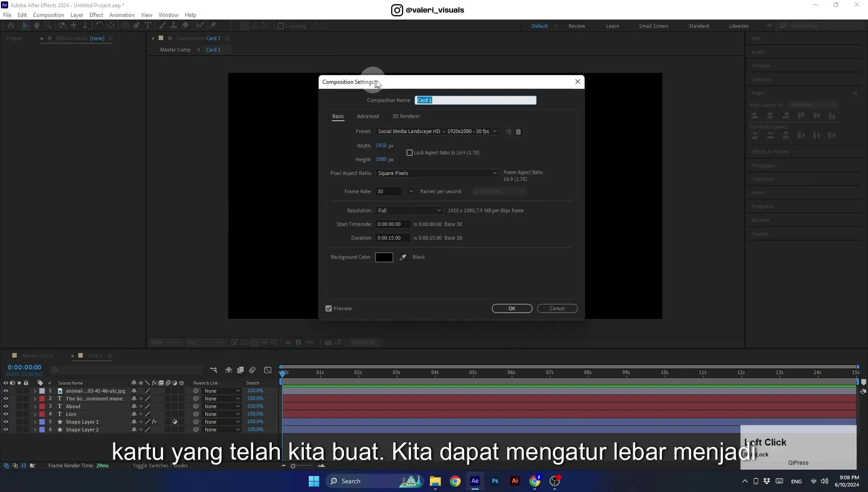Go to Master Comp in breadcrumb
This screenshot has height=492, width=868.
[x=175, y=50]
